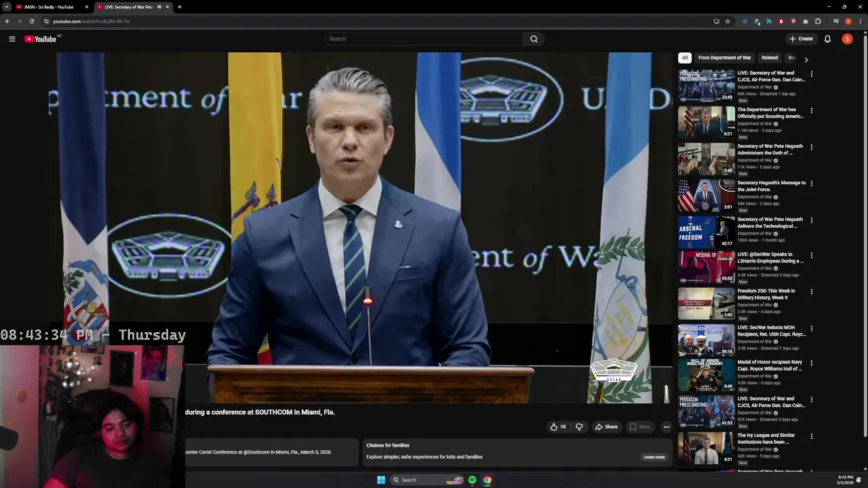Image resolution: width=868 pixels, height=488 pixels.
Task: Open the YouTube hamburger guide menu
Action: pyautogui.click(x=12, y=39)
